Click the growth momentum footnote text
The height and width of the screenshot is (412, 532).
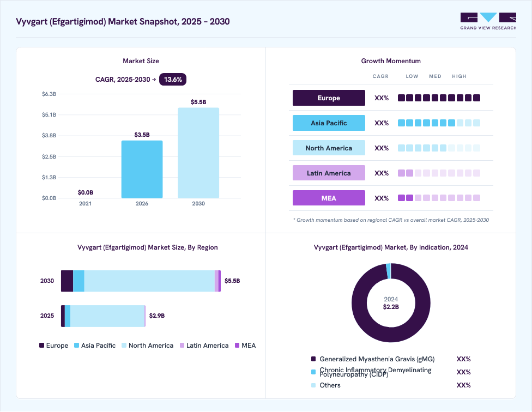(391, 220)
